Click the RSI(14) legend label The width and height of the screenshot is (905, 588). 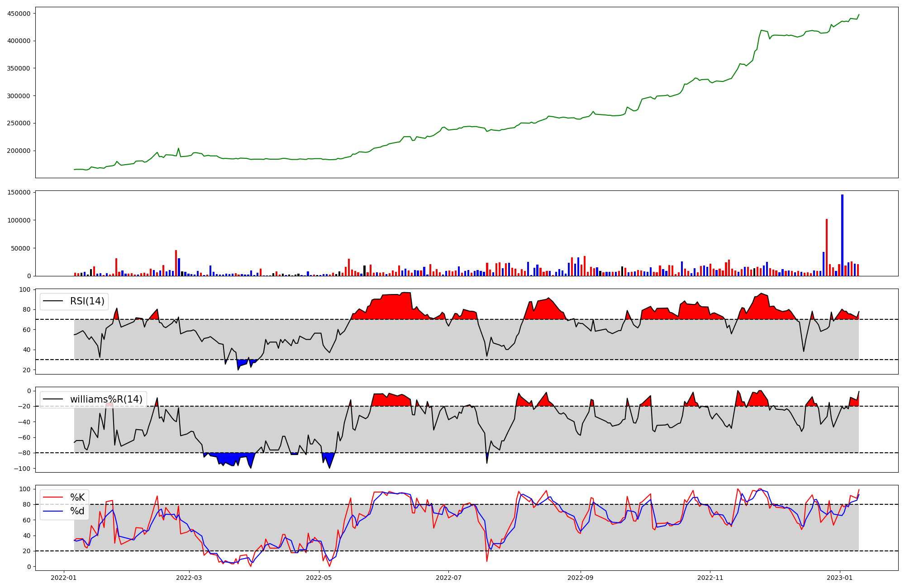pyautogui.click(x=87, y=301)
